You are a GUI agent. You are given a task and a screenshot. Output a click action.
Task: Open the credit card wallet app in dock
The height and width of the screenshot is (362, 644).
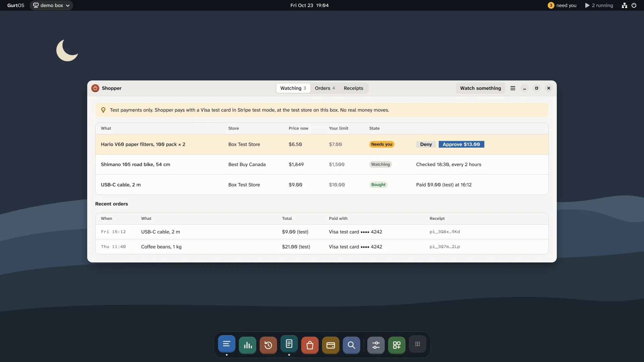[x=331, y=345]
